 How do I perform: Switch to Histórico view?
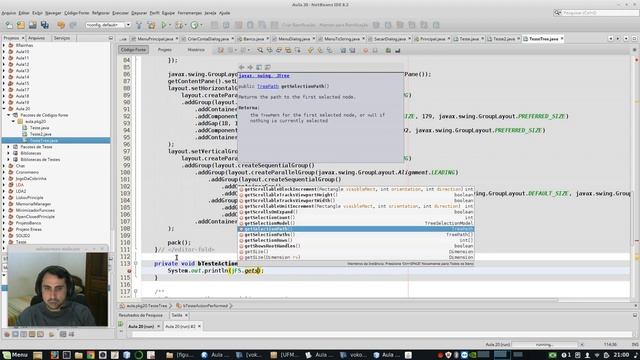tap(196, 50)
